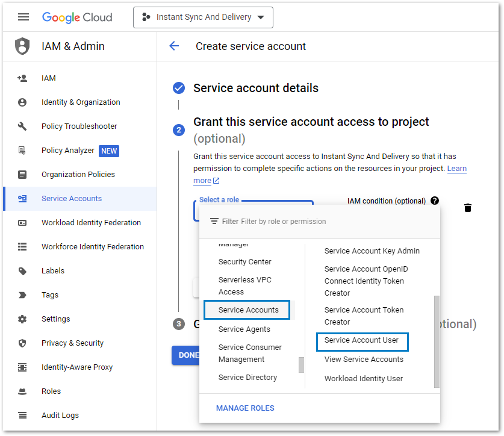
Task: Select Service Agents role category
Action: tap(244, 329)
